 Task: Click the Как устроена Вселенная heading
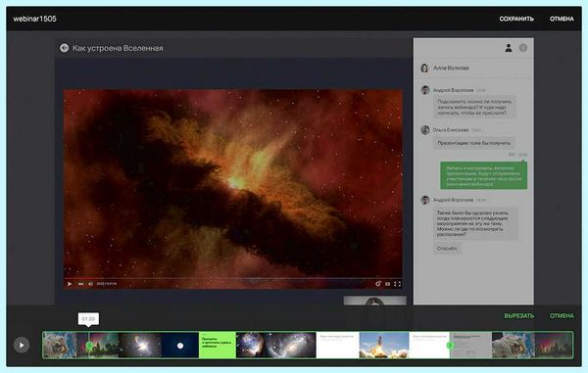[118, 48]
